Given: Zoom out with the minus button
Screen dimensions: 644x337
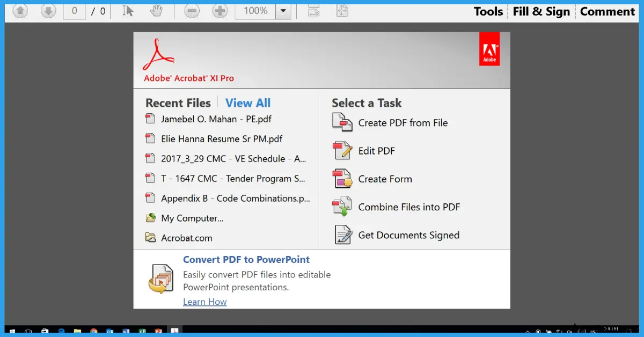Looking at the screenshot, I should tap(192, 11).
